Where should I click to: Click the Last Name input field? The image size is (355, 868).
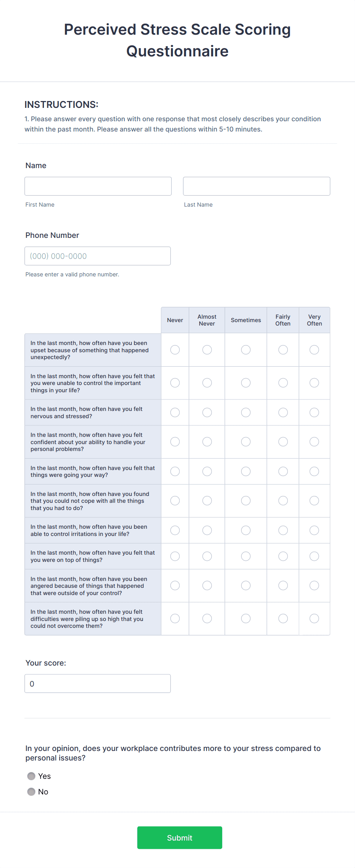click(256, 186)
